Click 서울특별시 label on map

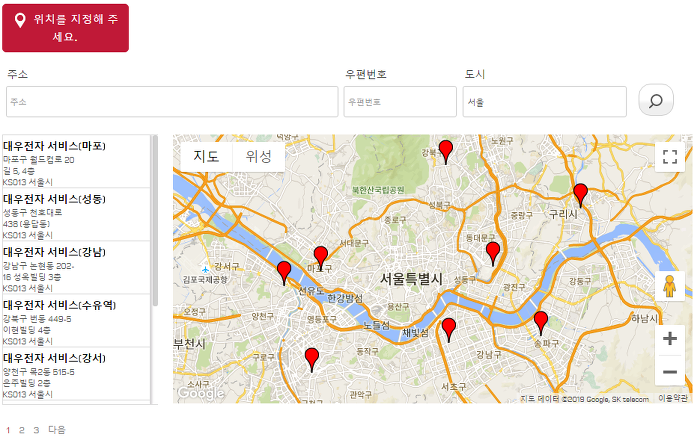point(411,279)
